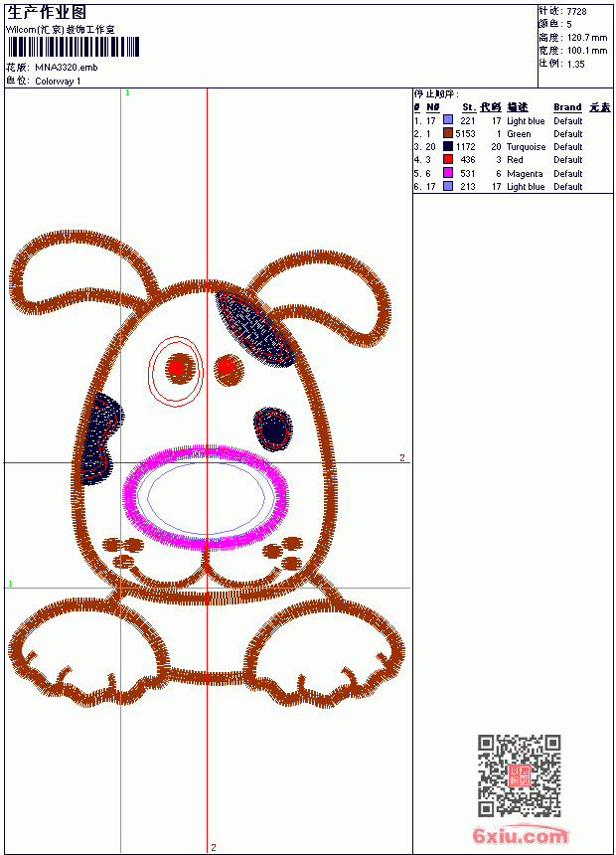Select the dark Turquoise color swatch

[x=448, y=146]
